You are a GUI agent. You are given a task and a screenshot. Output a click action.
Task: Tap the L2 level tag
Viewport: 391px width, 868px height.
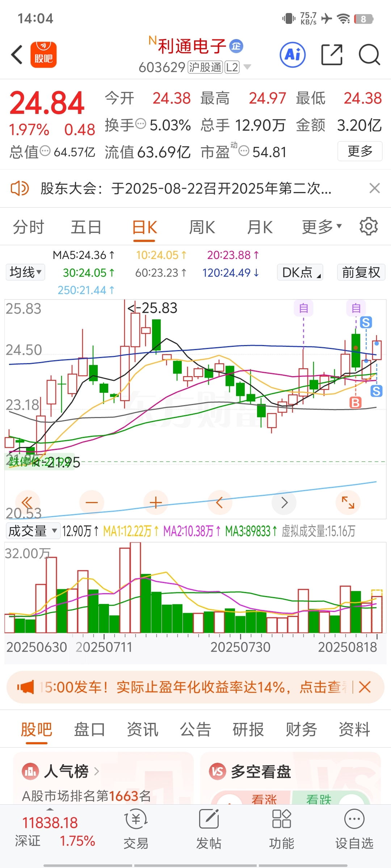pyautogui.click(x=232, y=67)
